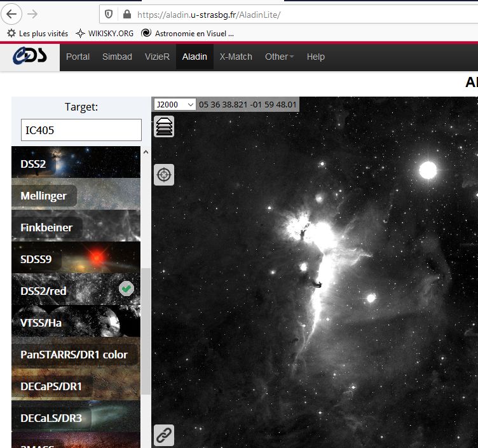The height and width of the screenshot is (448, 478).
Task: Go to the Portal page
Action: (78, 57)
